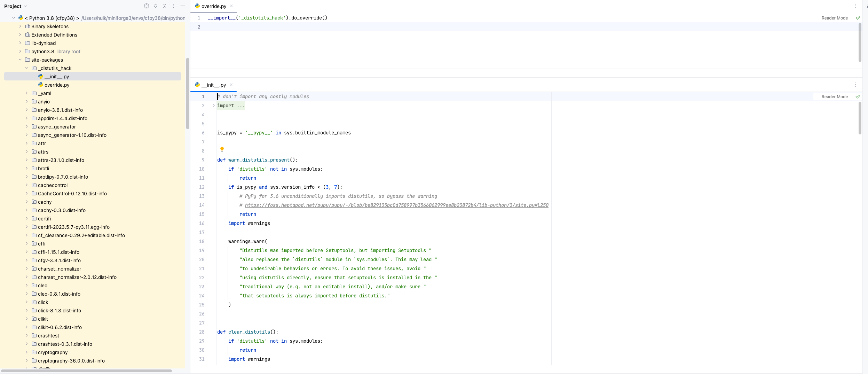868x374 pixels.
Task: Open the three-dot editor menu above __init__.py
Action: coord(856,85)
